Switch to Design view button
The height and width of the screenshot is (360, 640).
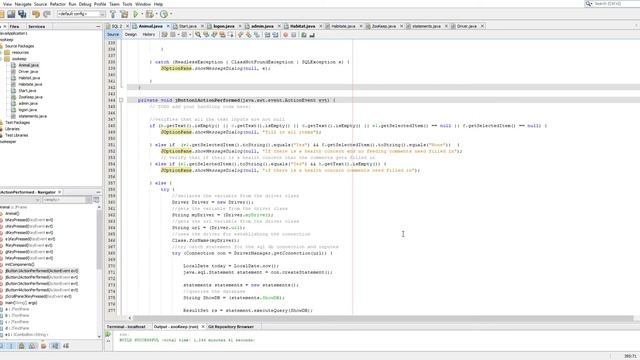coord(131,35)
